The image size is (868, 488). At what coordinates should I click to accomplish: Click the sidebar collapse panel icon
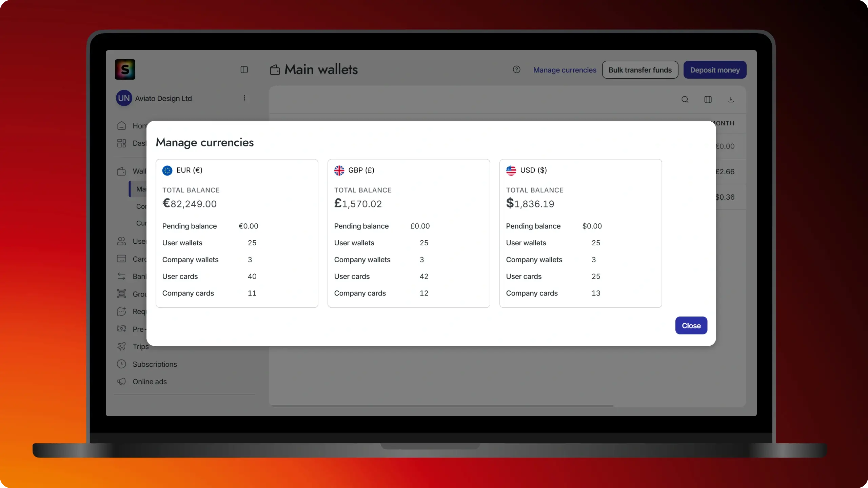click(x=244, y=70)
